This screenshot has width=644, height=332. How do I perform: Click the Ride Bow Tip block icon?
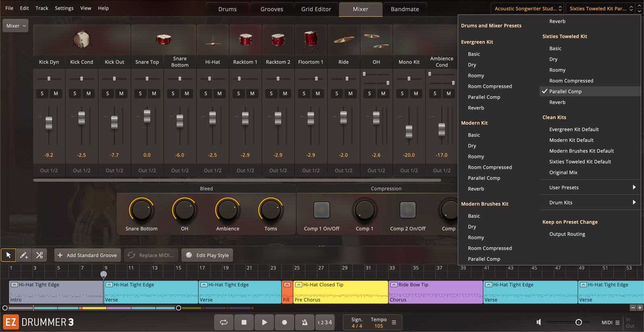[x=394, y=285]
